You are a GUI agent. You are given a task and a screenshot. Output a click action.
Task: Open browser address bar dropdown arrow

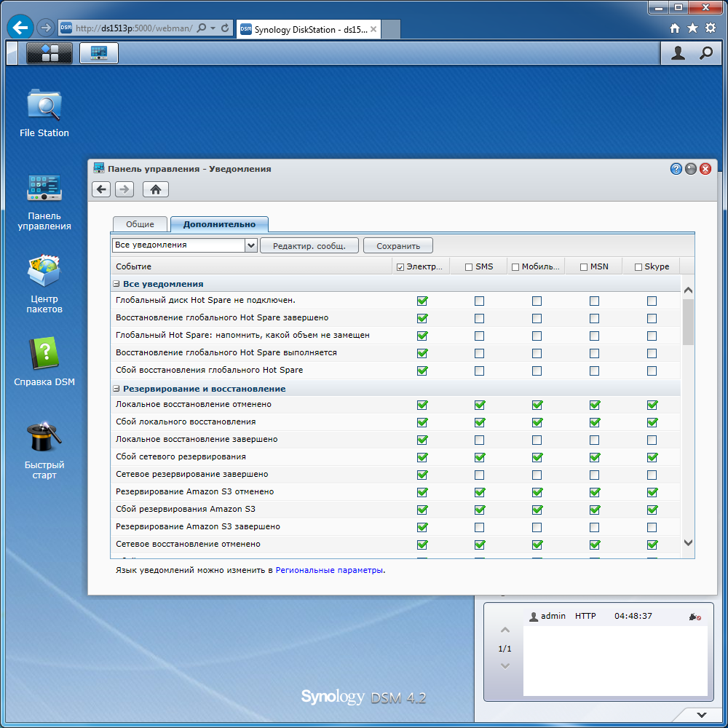pos(213,28)
